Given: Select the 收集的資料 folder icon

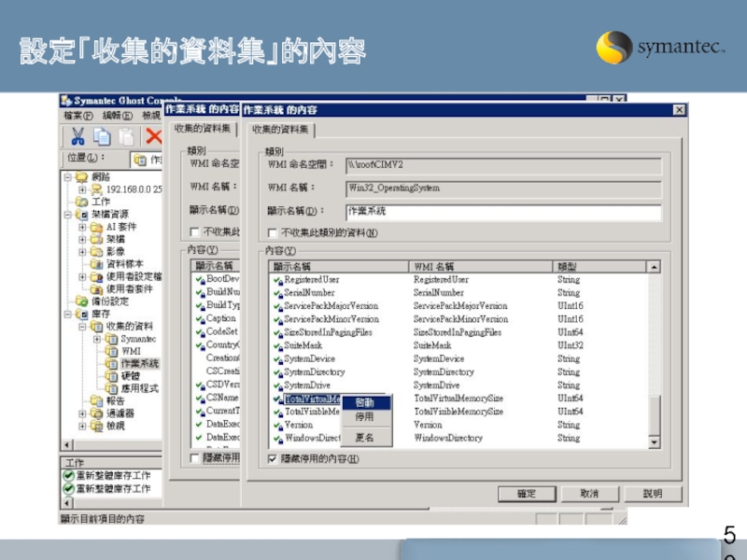Looking at the screenshot, I should [x=96, y=326].
